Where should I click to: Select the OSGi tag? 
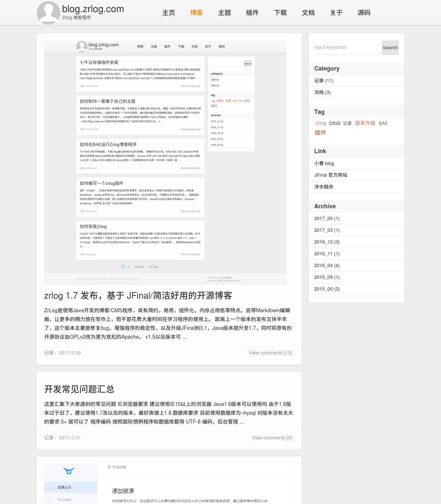pyautogui.click(x=335, y=123)
